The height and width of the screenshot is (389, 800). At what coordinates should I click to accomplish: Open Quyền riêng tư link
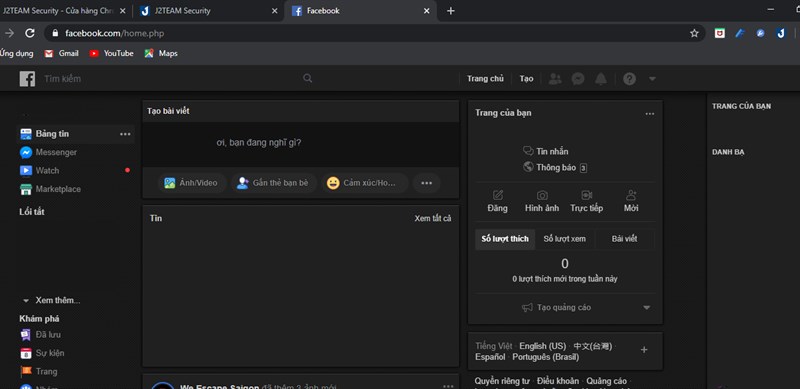click(501, 381)
